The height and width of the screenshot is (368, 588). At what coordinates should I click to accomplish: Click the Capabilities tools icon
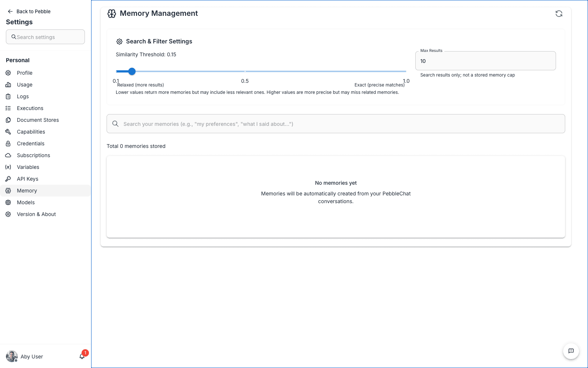click(x=8, y=132)
